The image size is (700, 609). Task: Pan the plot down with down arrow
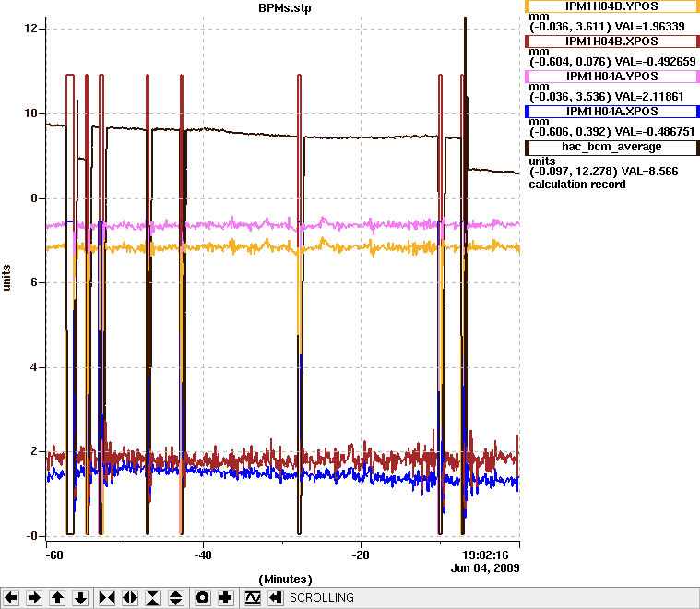click(81, 597)
